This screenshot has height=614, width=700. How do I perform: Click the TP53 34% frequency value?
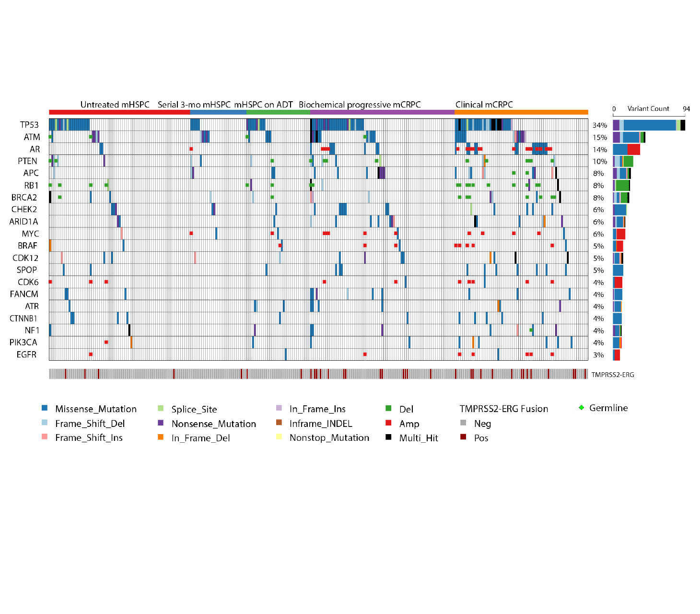coord(600,125)
